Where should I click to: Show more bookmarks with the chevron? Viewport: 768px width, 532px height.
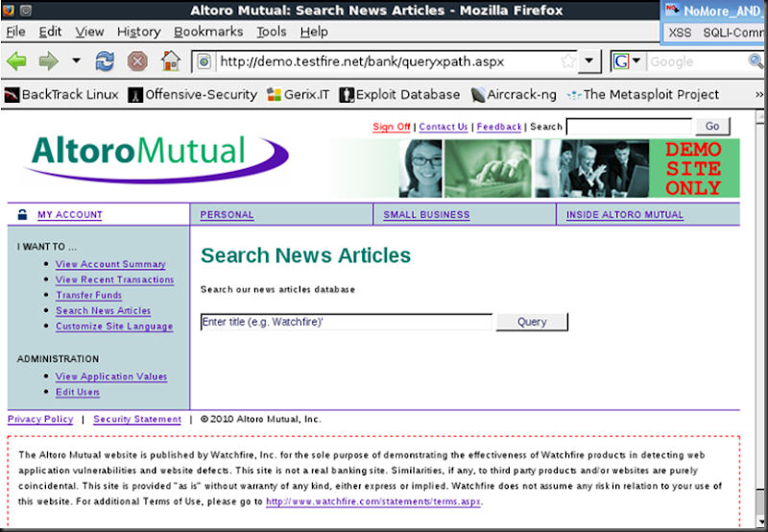tap(758, 94)
